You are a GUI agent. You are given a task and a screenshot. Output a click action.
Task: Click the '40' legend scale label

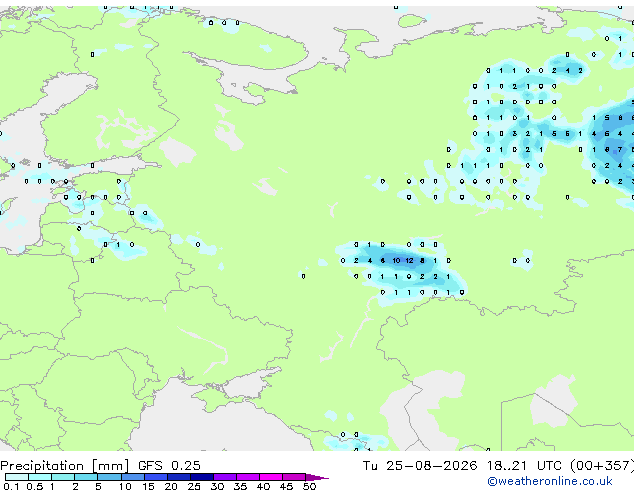coord(263,486)
